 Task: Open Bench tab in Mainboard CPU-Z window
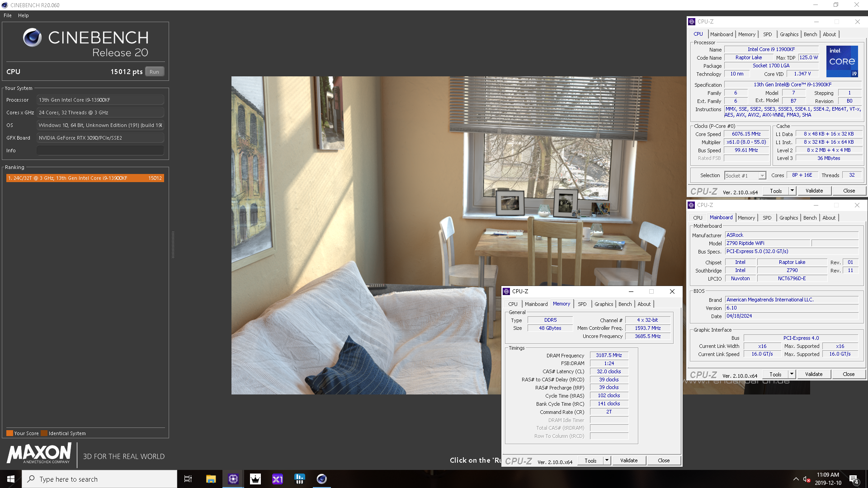[x=810, y=218]
